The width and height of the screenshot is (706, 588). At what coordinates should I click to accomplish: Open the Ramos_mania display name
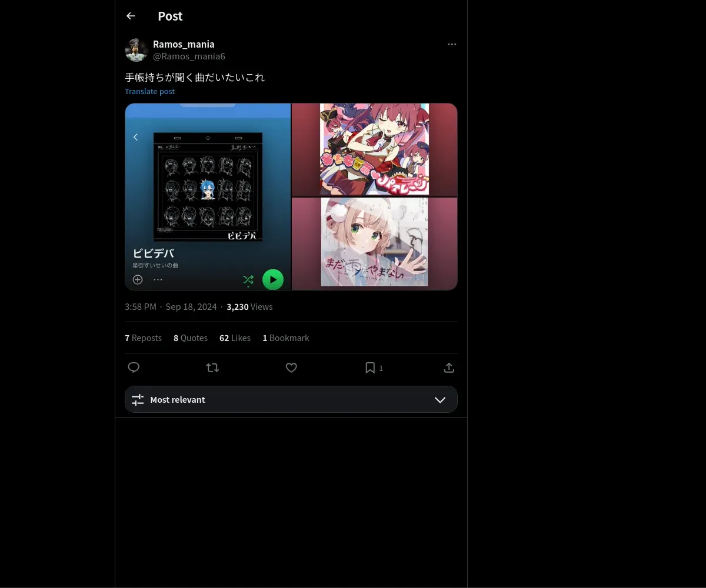pos(184,44)
